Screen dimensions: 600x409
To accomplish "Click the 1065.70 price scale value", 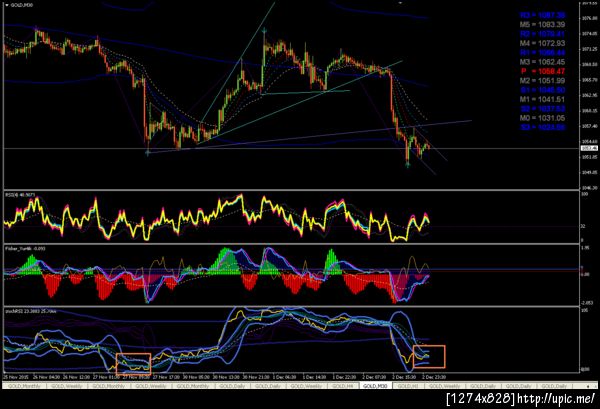I will coord(590,80).
